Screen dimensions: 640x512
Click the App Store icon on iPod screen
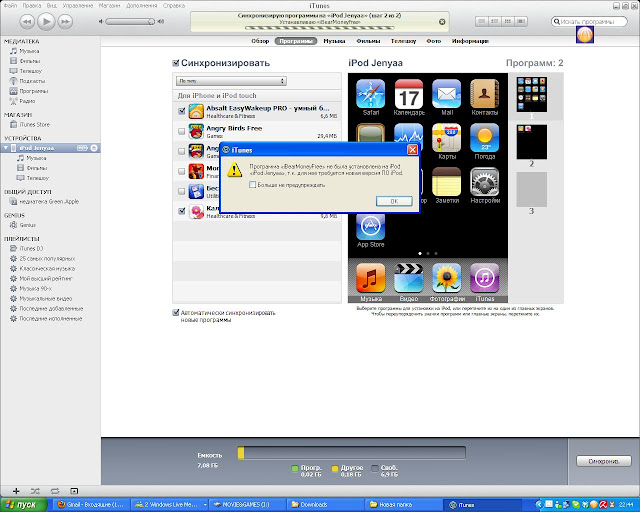click(371, 228)
